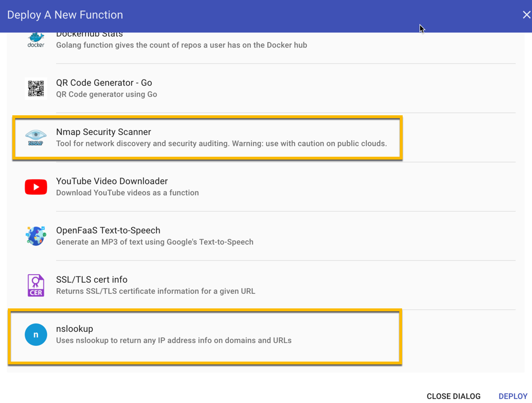Click the red YouTube play icon

tap(36, 187)
